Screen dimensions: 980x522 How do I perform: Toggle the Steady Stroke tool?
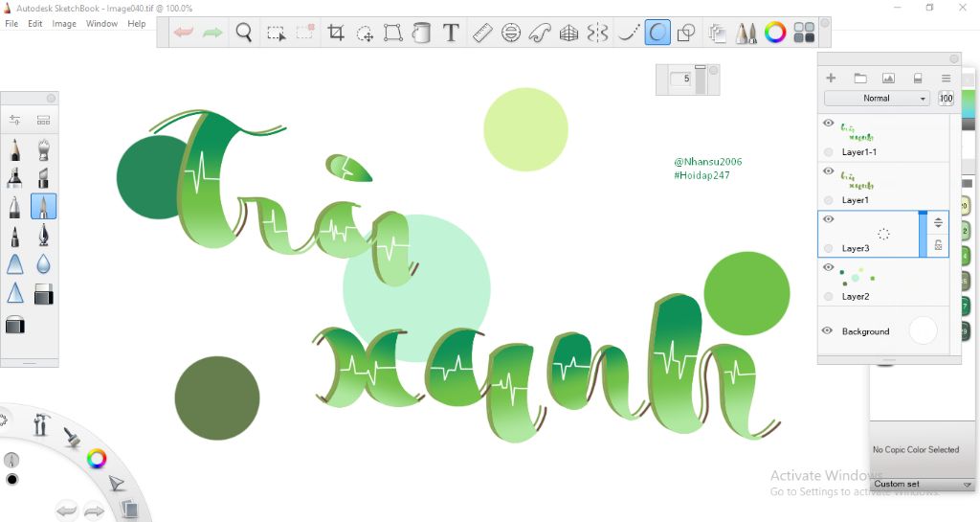point(628,33)
